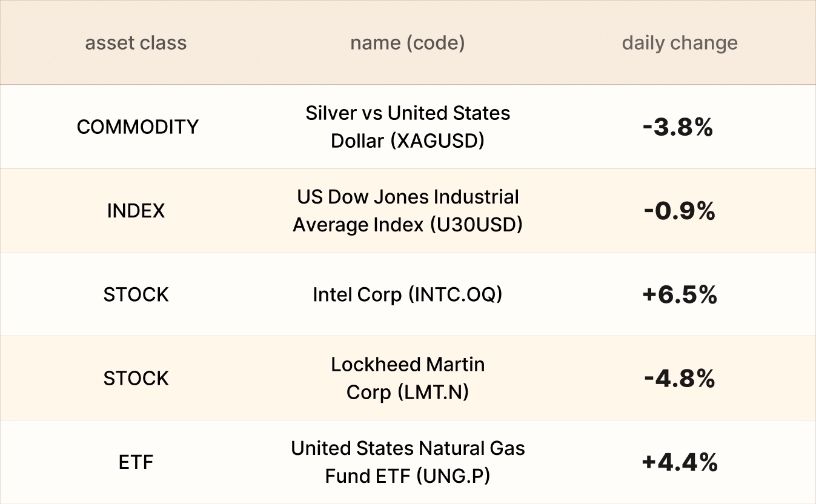Click the 'asset class' column header

(136, 43)
